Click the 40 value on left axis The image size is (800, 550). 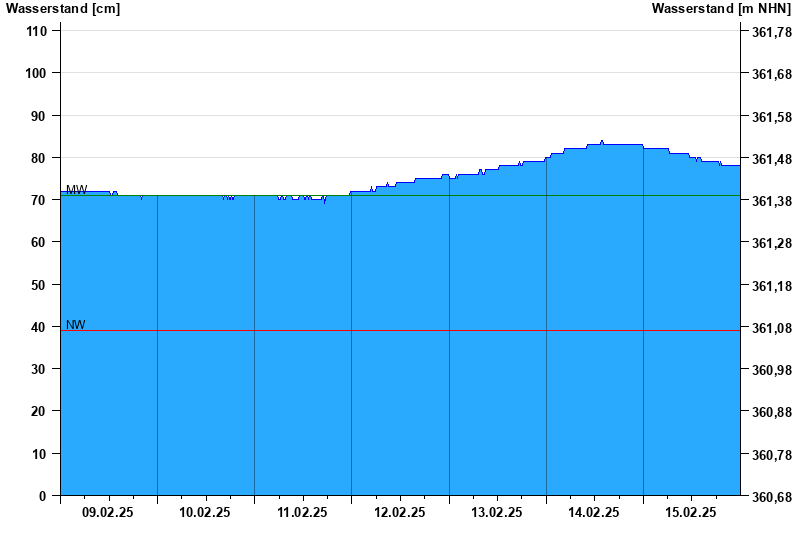tap(39, 327)
